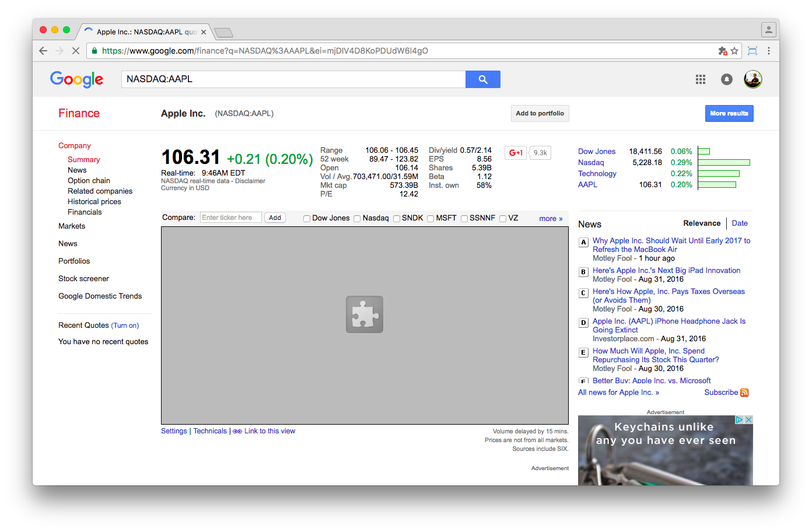Click the missing plugin puzzle piece in chart
Viewport: 812px width, 532px height.
click(x=365, y=314)
